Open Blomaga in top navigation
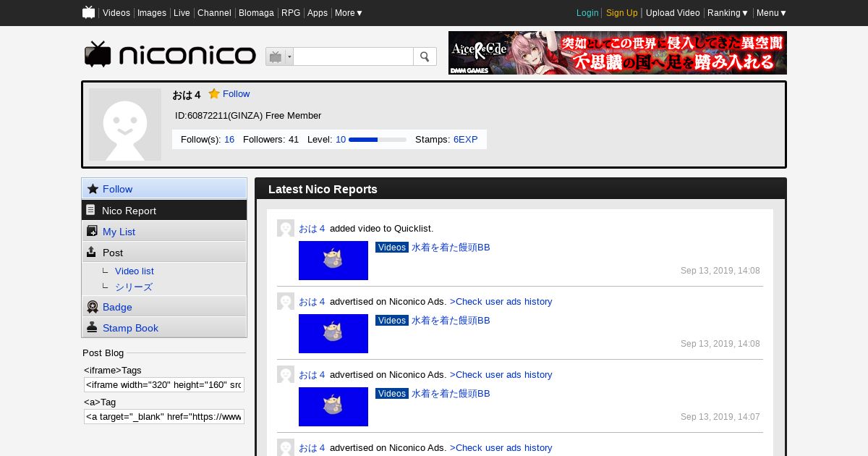The width and height of the screenshot is (868, 456). click(x=256, y=13)
